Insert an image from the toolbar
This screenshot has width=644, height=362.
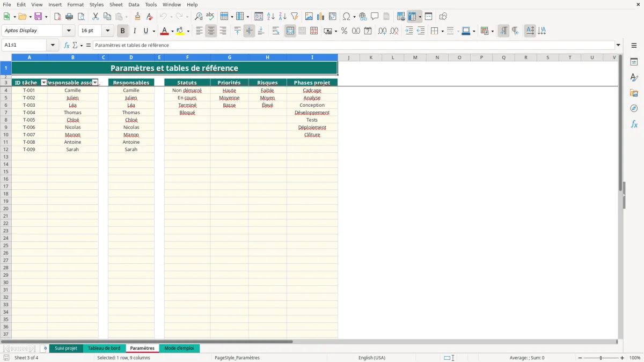coord(309,17)
